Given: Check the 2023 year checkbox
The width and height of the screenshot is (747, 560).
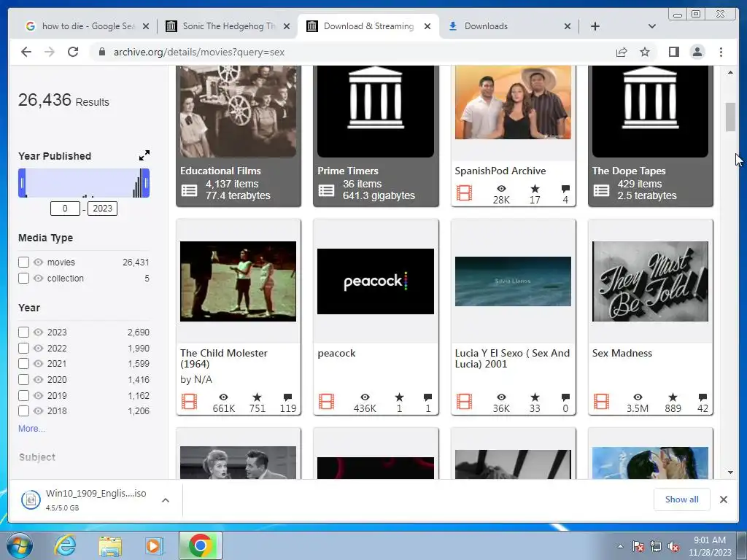Looking at the screenshot, I should point(23,332).
